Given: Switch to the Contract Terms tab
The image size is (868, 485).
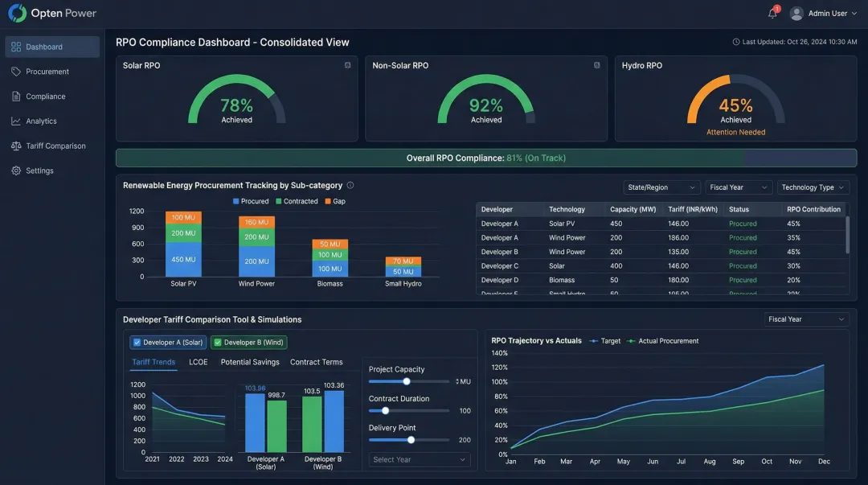Looking at the screenshot, I should (317, 361).
